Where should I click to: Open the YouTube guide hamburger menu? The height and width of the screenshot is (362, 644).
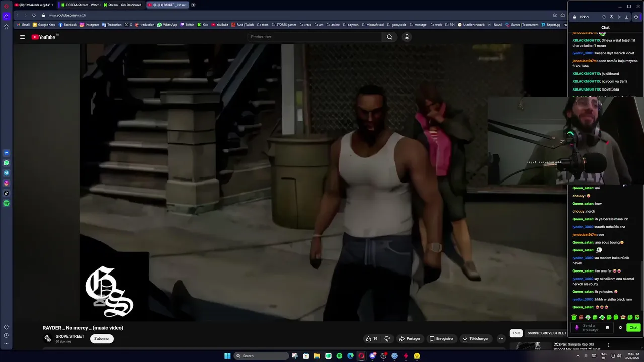coord(22,37)
